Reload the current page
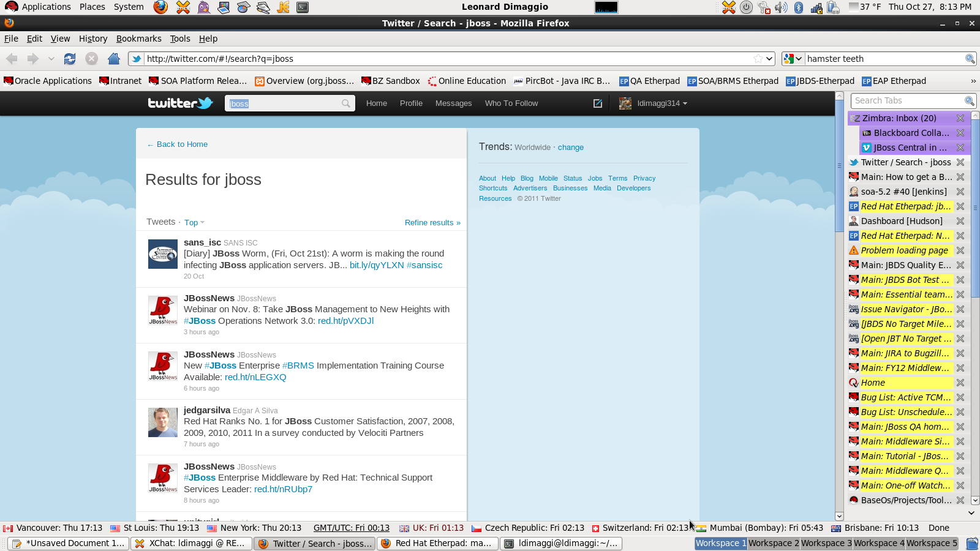 click(x=70, y=59)
